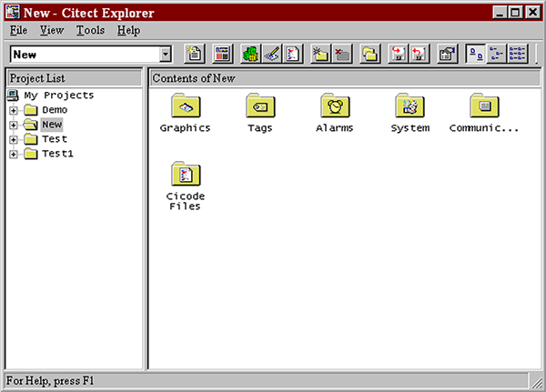Click the project name field showing New
This screenshot has height=392, width=546.
coord(86,55)
